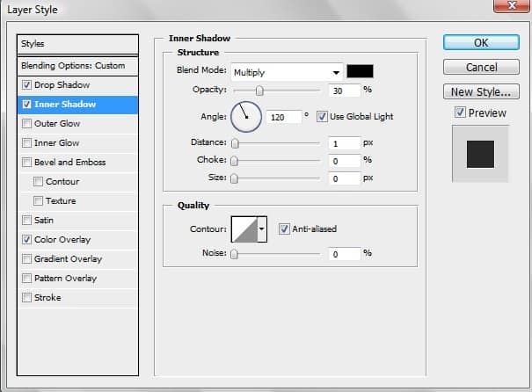Click the Choke slider handle
This screenshot has height=392, width=532.
point(234,161)
